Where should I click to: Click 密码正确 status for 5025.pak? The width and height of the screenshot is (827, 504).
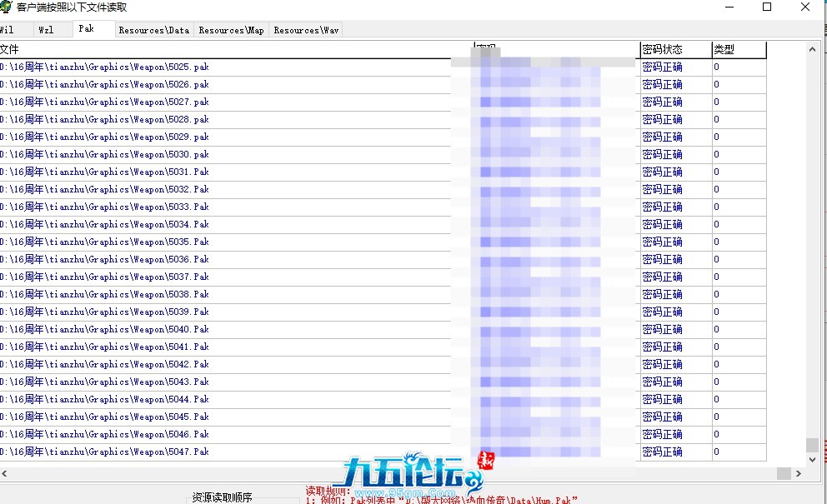(x=663, y=67)
